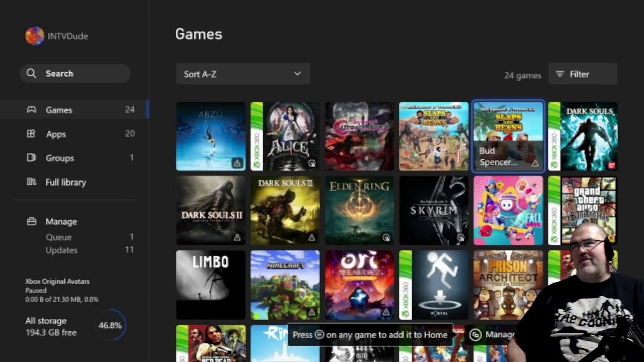The height and width of the screenshot is (362, 644).
Task: Select the ABZU game tile
Action: point(210,136)
